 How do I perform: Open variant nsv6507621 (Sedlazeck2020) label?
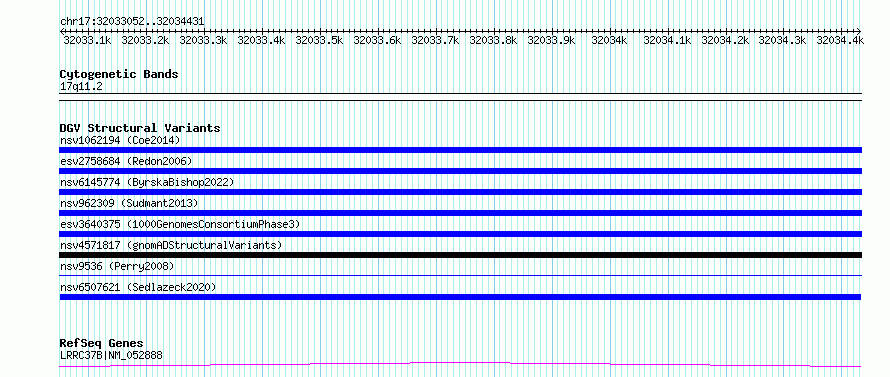(x=138, y=287)
